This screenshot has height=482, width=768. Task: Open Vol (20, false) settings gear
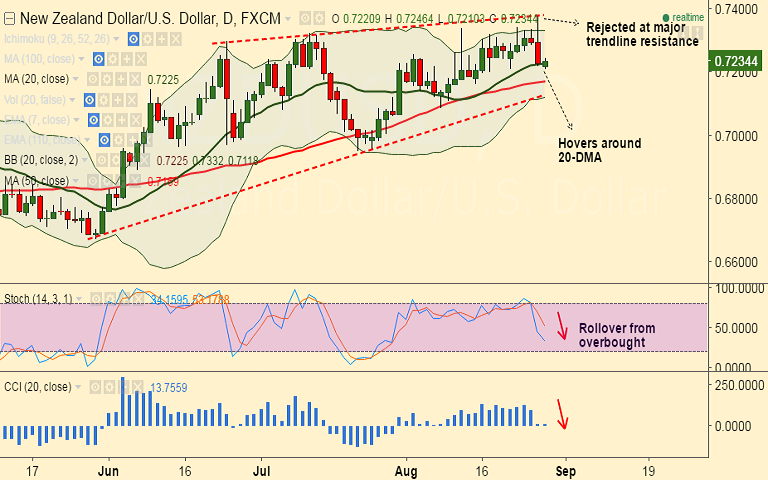point(103,100)
